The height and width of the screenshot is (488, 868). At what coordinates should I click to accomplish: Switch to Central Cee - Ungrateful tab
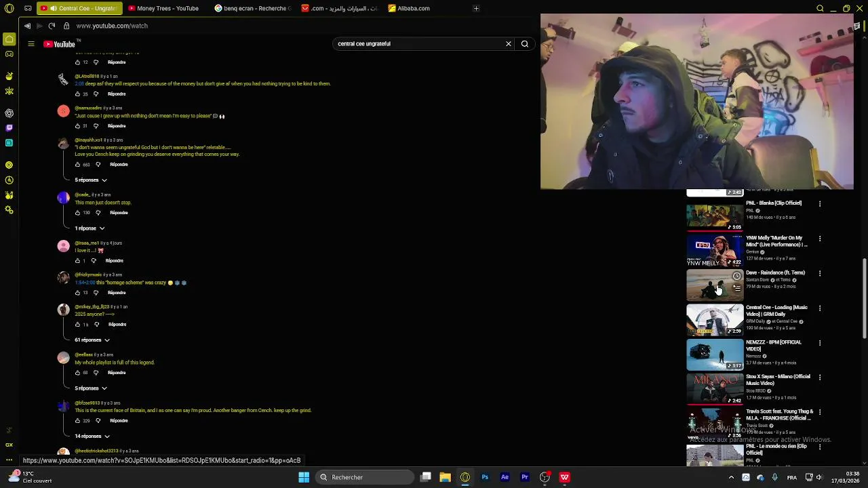click(x=79, y=8)
